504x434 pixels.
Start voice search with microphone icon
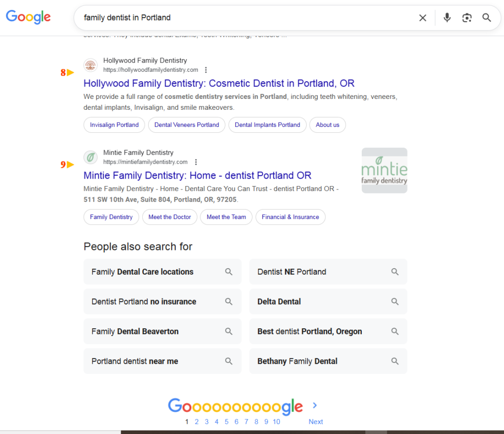pyautogui.click(x=446, y=18)
